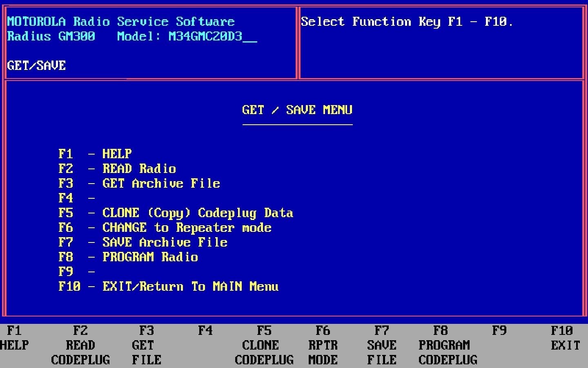
Task: Choose F7 SAVE Archive File entry
Action: pyautogui.click(x=143, y=242)
